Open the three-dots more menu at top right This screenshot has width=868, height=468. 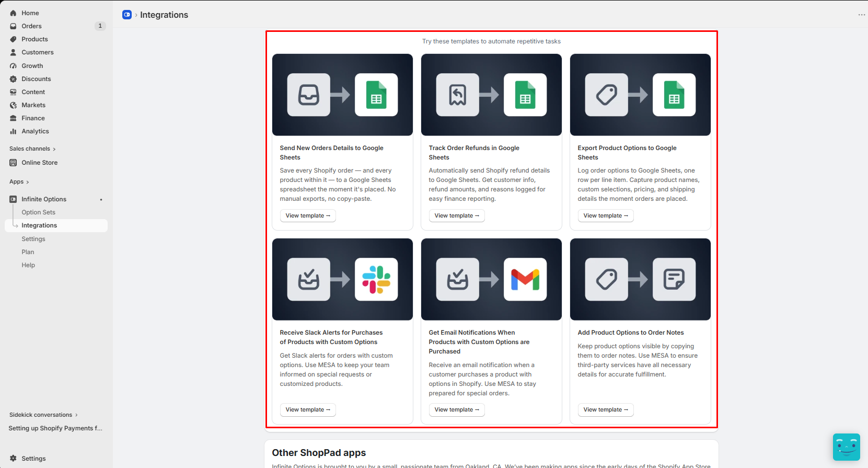[861, 15]
